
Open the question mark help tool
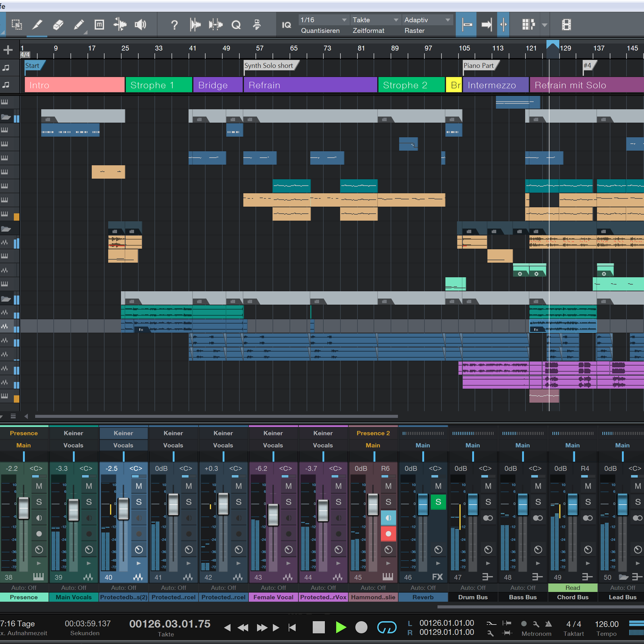174,25
